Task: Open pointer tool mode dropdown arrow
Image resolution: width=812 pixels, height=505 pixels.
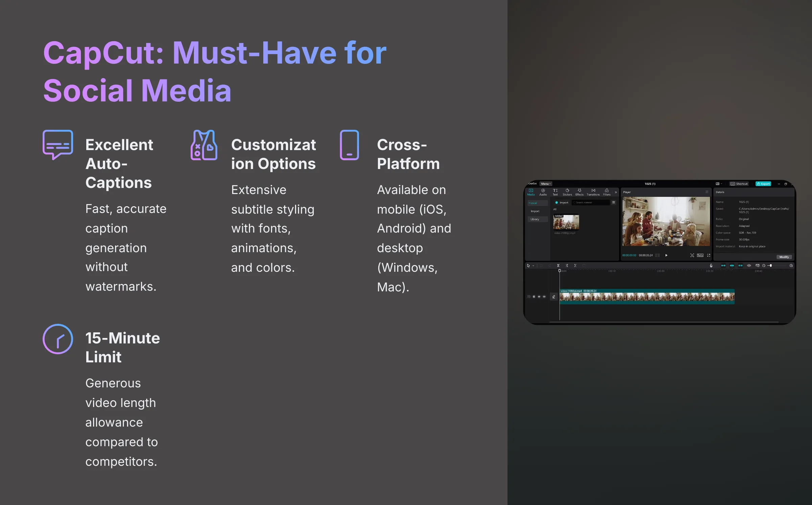Action: coord(533,266)
